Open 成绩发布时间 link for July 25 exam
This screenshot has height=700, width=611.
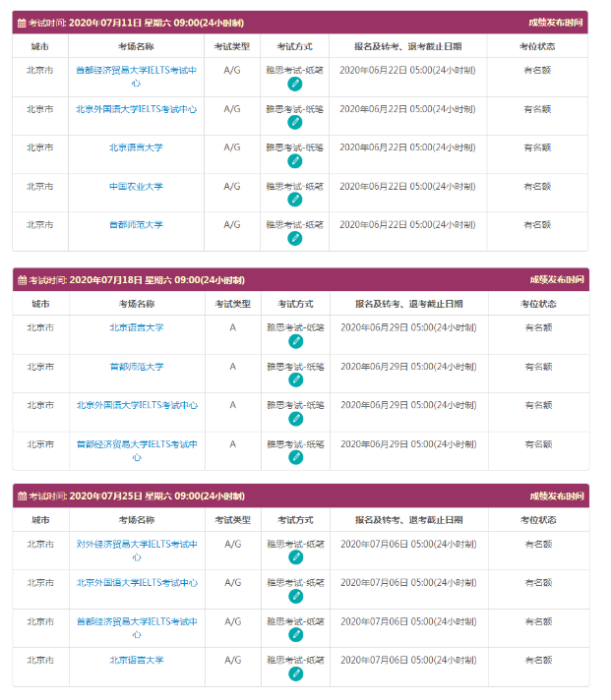coord(556,496)
